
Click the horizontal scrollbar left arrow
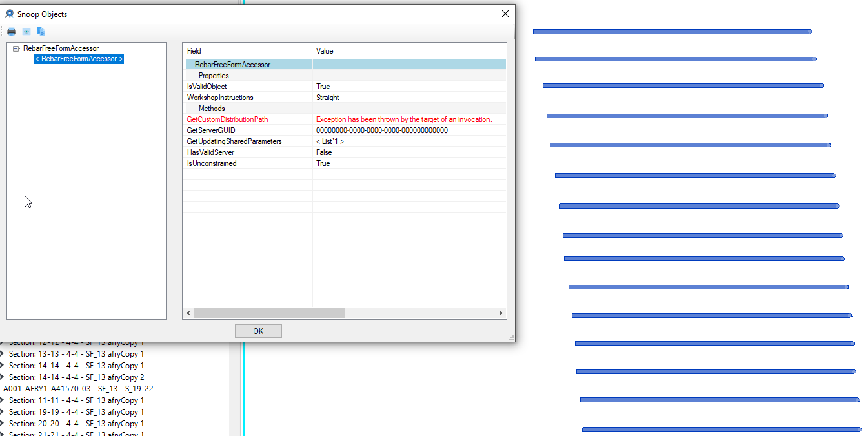[188, 313]
